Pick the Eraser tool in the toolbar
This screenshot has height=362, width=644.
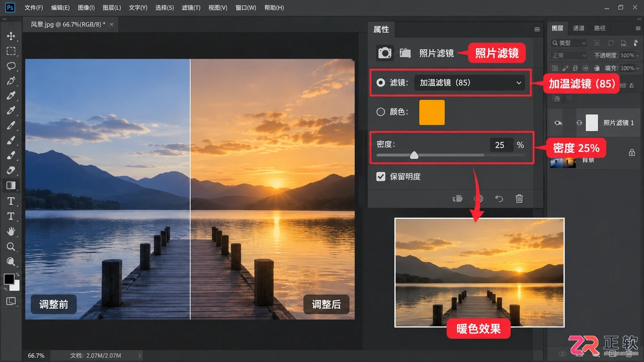(11, 170)
